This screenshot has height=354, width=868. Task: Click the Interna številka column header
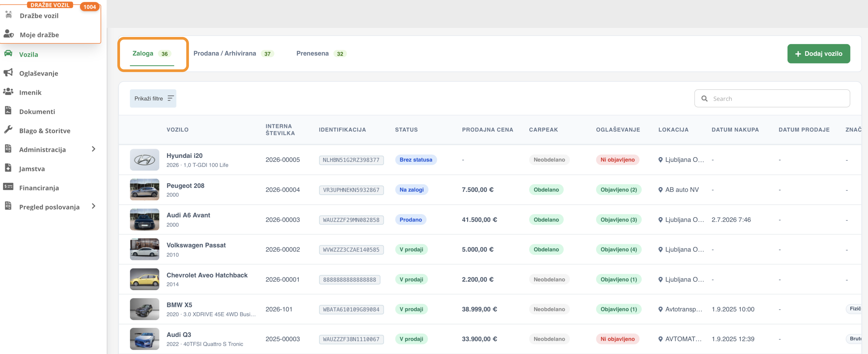click(x=280, y=129)
